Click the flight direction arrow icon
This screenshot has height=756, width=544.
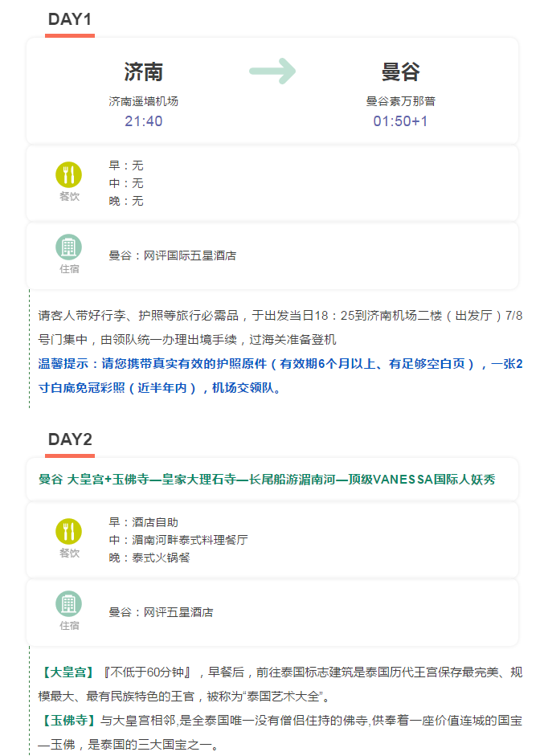(272, 71)
